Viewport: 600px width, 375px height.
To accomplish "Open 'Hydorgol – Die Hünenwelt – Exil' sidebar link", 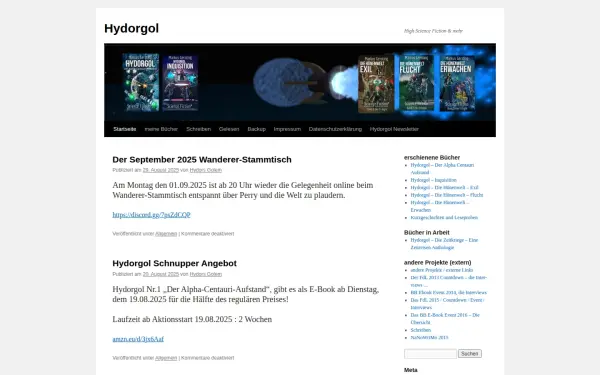I will point(444,188).
